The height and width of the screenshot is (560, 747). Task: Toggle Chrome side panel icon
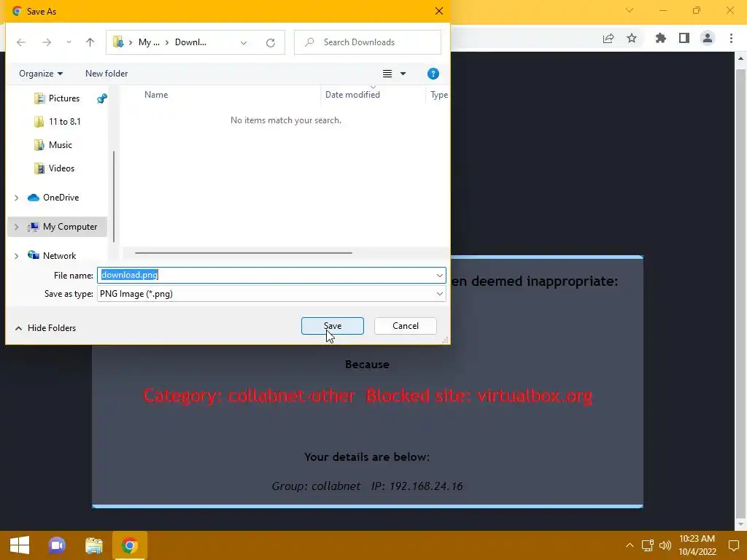click(x=684, y=39)
